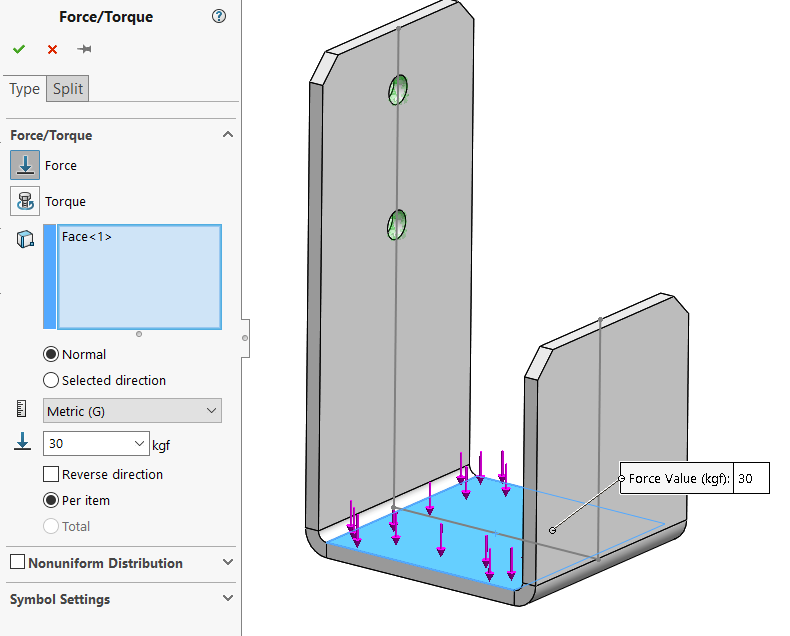
Task: Click the lower hole in the bracket
Action: coord(397,225)
